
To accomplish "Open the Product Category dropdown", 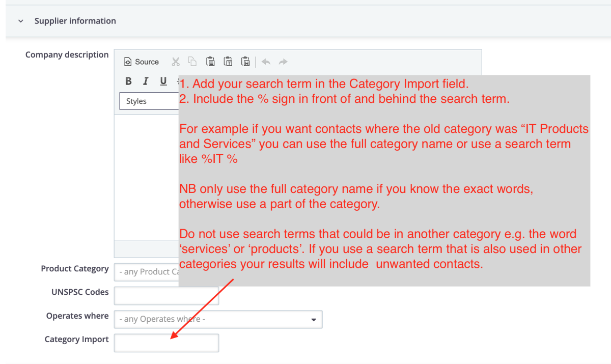I will [147, 272].
